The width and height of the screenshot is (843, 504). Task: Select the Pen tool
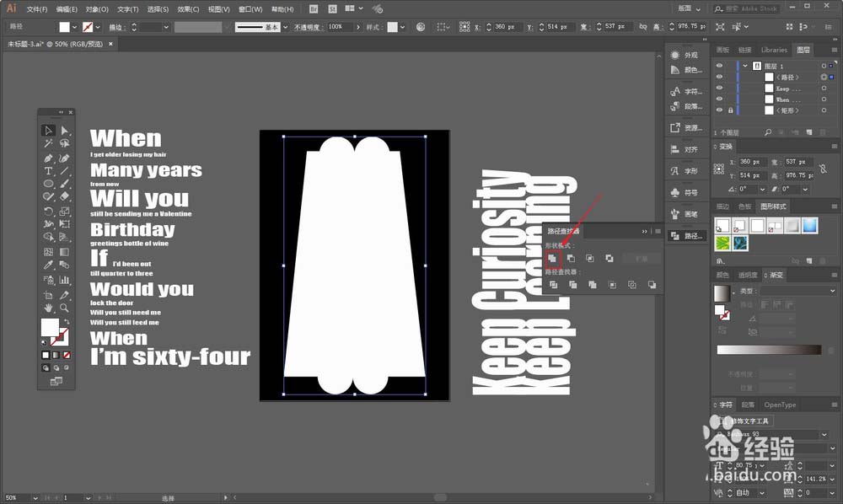pos(48,158)
